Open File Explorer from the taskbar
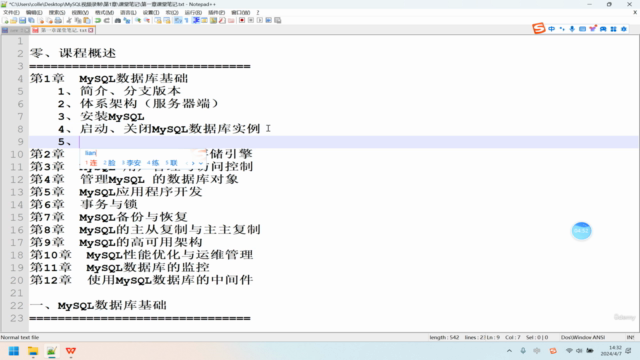 (x=33, y=351)
